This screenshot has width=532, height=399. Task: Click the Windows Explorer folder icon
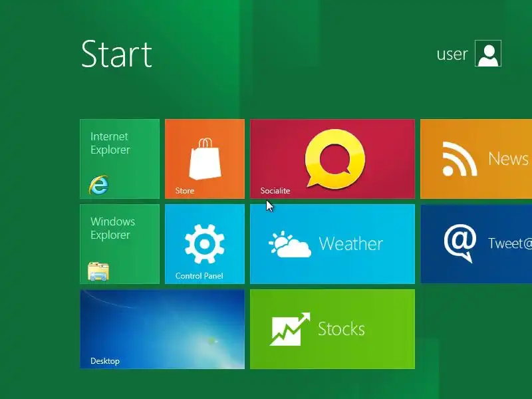pyautogui.click(x=98, y=271)
